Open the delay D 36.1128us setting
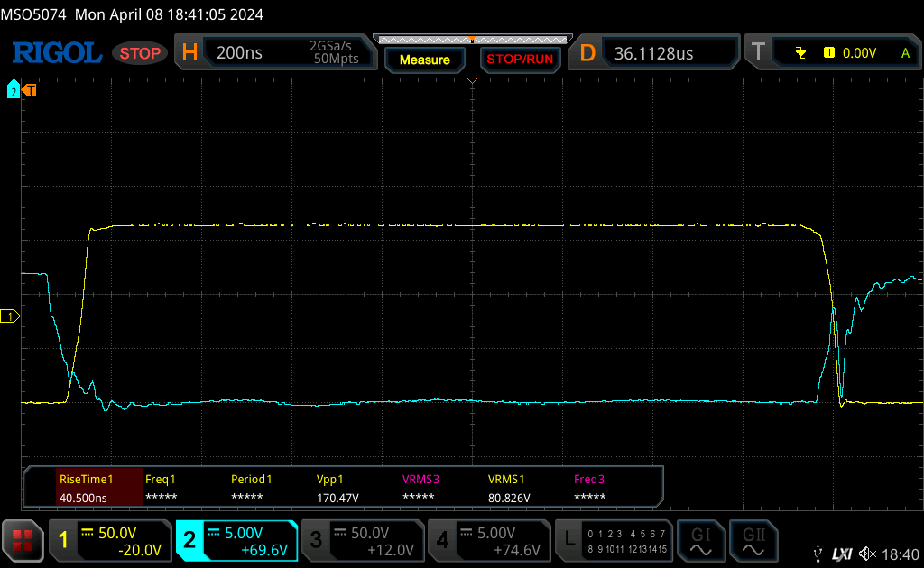Screen dimensions: 924x568 pos(653,53)
